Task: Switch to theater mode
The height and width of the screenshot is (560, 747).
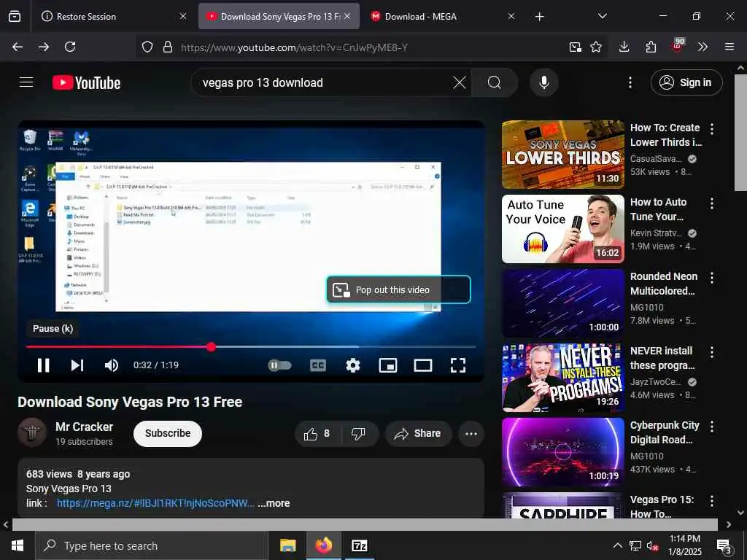Action: pos(423,365)
